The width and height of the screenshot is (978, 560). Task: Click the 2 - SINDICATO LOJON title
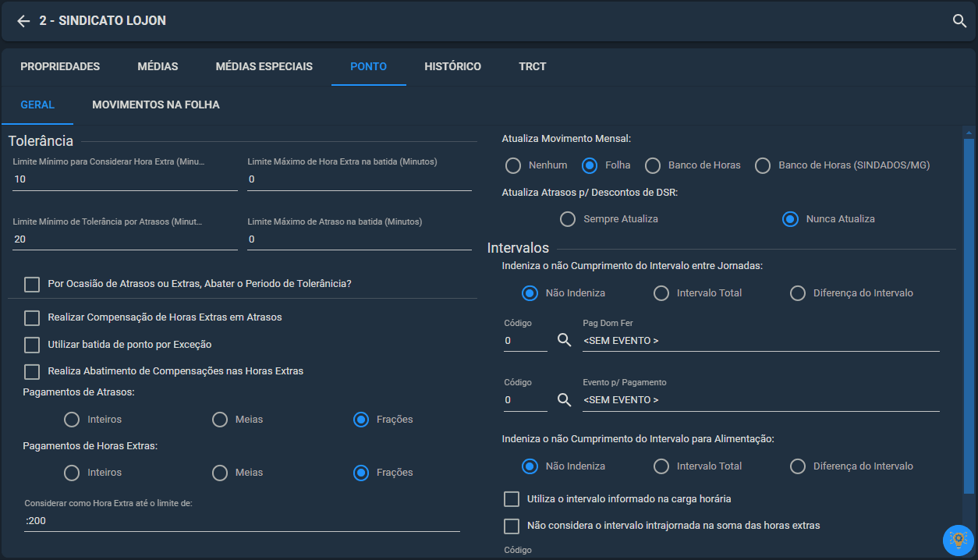coord(103,21)
